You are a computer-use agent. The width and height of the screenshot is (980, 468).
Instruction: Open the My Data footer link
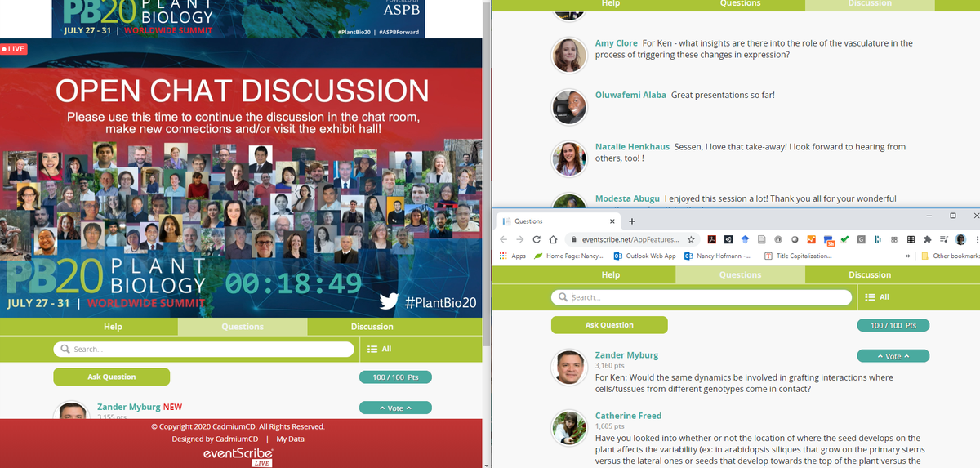pyautogui.click(x=290, y=439)
